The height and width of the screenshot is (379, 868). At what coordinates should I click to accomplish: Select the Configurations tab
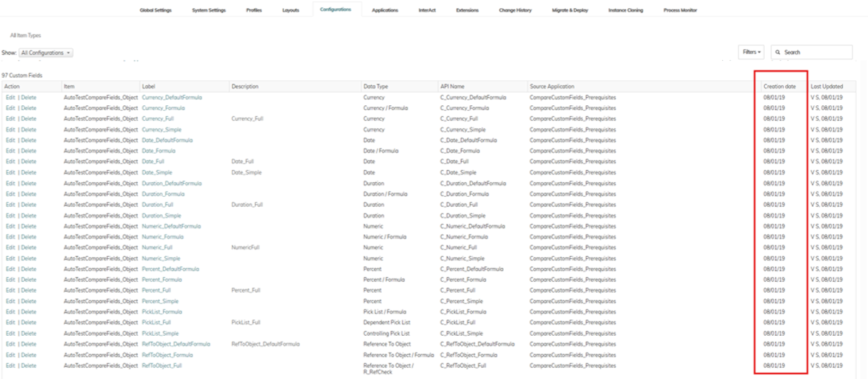pos(337,10)
